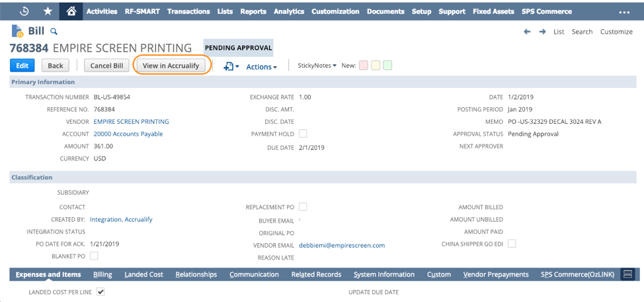The width and height of the screenshot is (644, 302).
Task: Open the Recent Records clock icon
Action: pyautogui.click(x=24, y=11)
